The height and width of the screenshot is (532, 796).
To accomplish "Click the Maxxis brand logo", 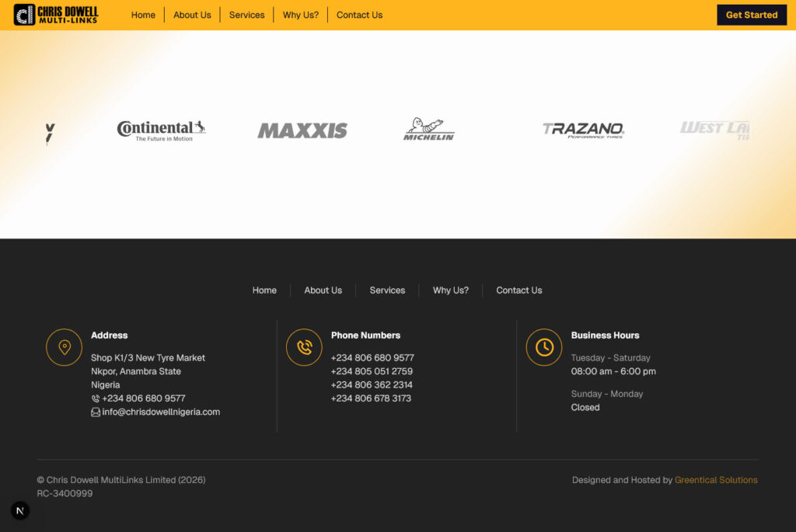I will (x=302, y=130).
